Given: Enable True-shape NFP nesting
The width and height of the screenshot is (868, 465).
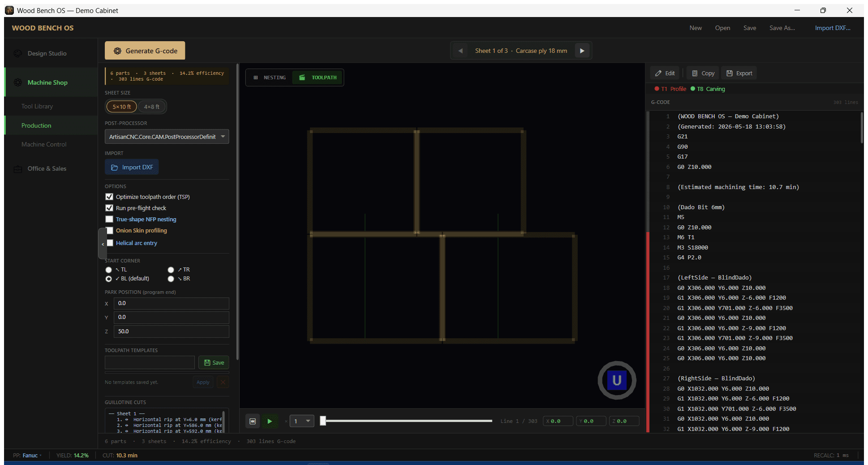Looking at the screenshot, I should [x=109, y=219].
